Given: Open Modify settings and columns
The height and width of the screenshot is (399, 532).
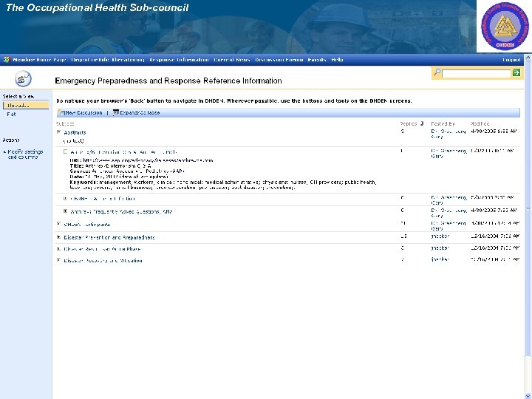Looking at the screenshot, I should [25, 154].
